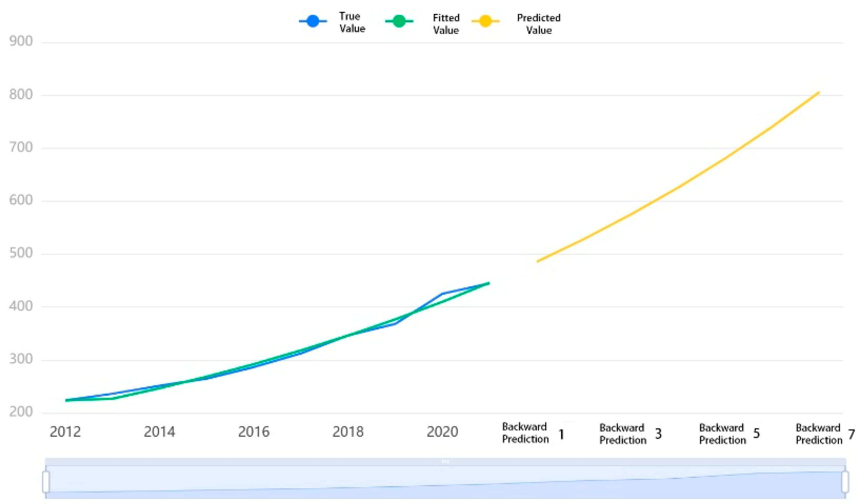Image resolution: width=865 pixels, height=504 pixels.
Task: Click the blue True Value legend marker
Action: coord(313,21)
